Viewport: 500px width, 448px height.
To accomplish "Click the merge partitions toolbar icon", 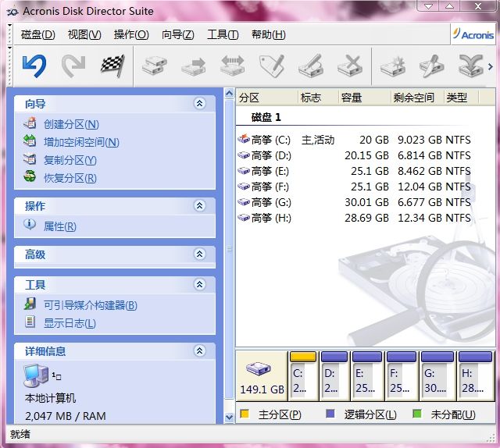I will click(x=471, y=66).
